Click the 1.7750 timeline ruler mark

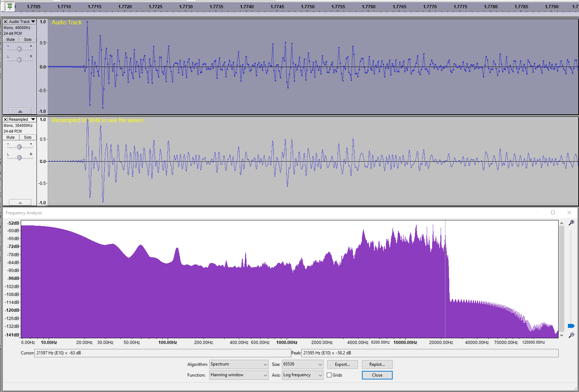click(x=308, y=7)
